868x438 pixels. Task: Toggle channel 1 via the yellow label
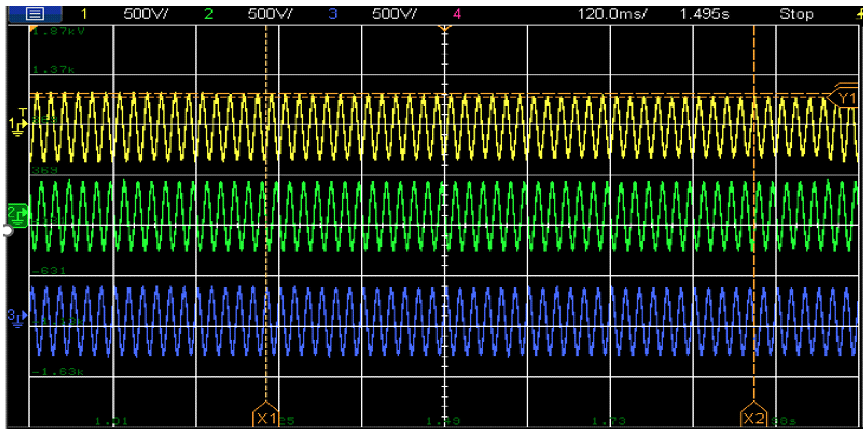84,14
